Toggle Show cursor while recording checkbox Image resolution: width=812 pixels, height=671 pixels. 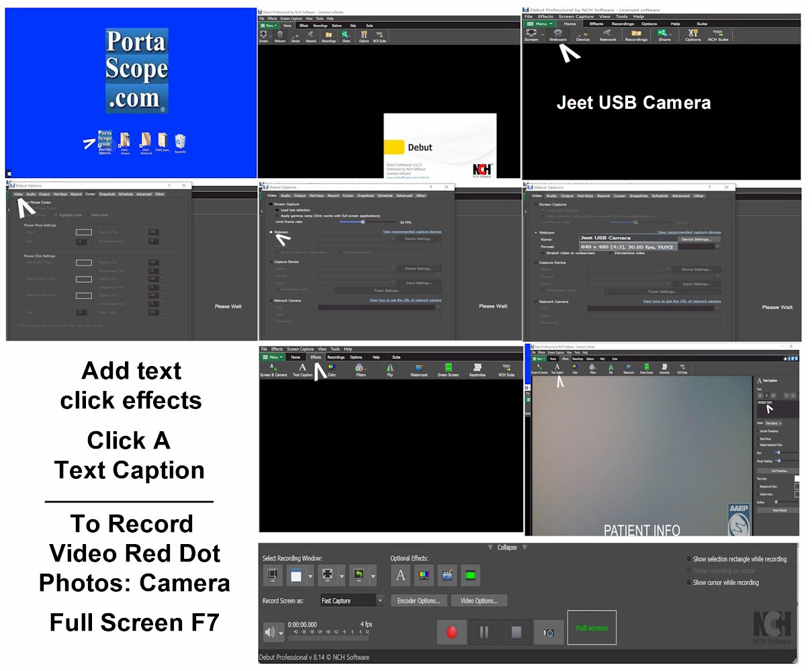coord(688,582)
